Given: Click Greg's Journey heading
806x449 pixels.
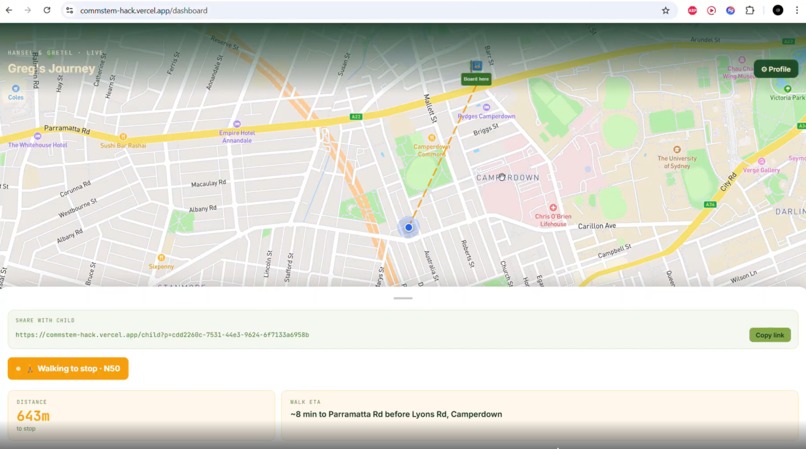Looking at the screenshot, I should coord(51,68).
